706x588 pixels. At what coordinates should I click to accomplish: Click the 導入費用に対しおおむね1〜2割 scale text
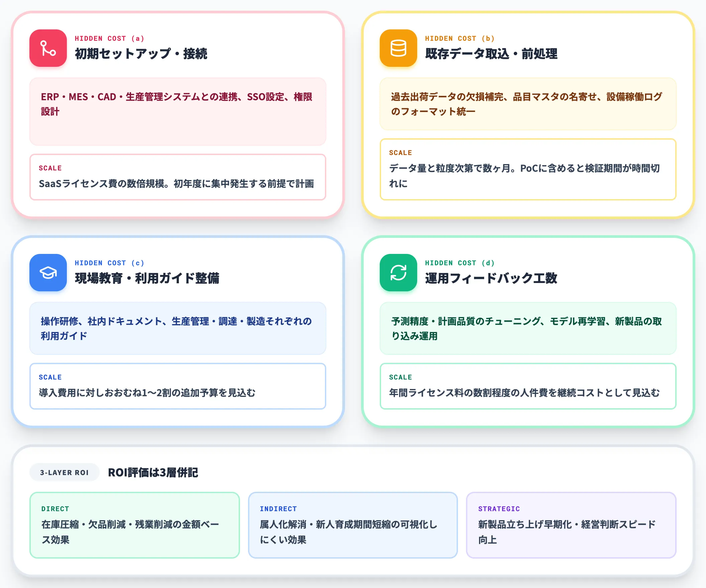click(147, 393)
